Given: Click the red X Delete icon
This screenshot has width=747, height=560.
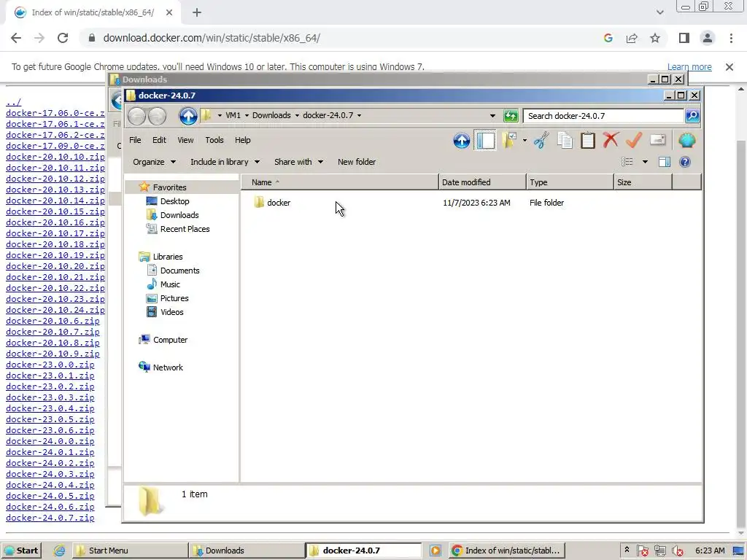Looking at the screenshot, I should click(611, 140).
